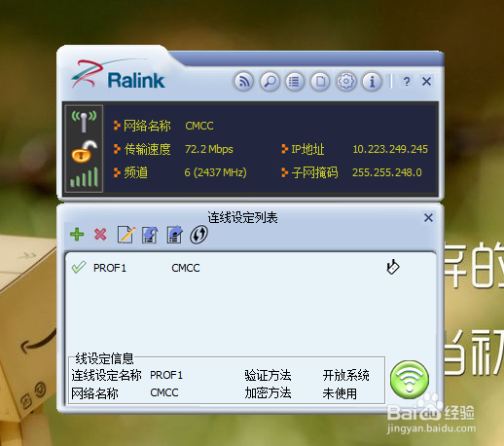Open the profile list icon
This screenshot has height=446, width=504.
295,81
